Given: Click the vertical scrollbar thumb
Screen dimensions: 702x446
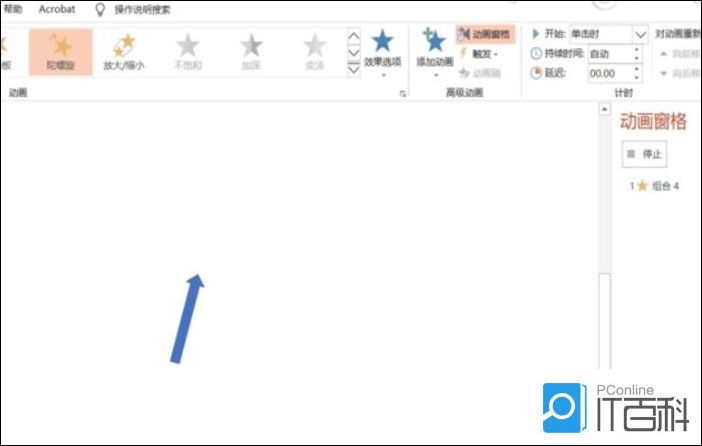Looking at the screenshot, I should (604, 321).
